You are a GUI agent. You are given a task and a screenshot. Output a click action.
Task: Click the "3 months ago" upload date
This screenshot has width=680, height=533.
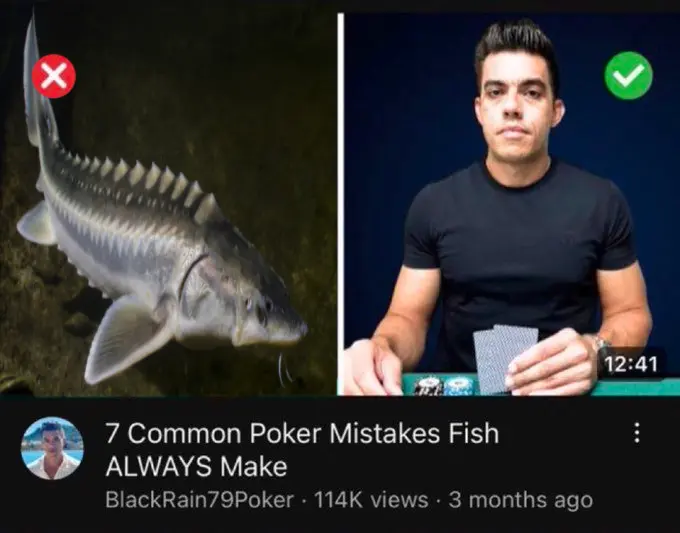tap(520, 500)
